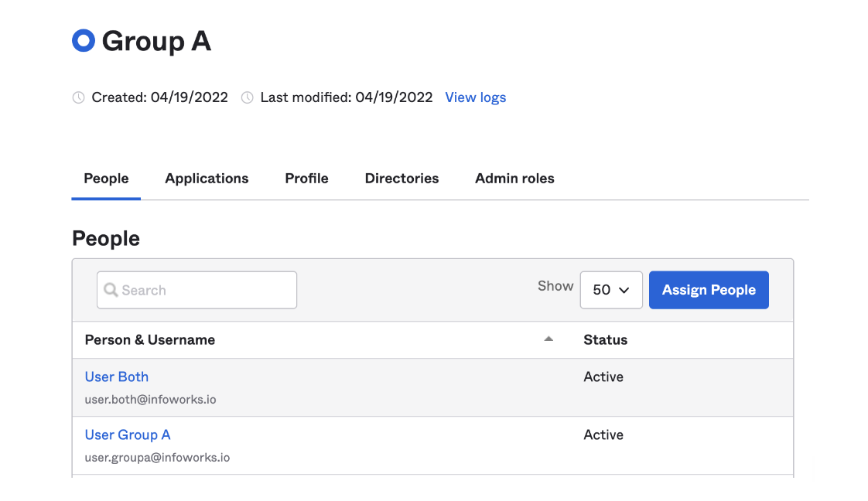The width and height of the screenshot is (868, 501).
Task: Click the Show label text
Action: click(x=555, y=286)
